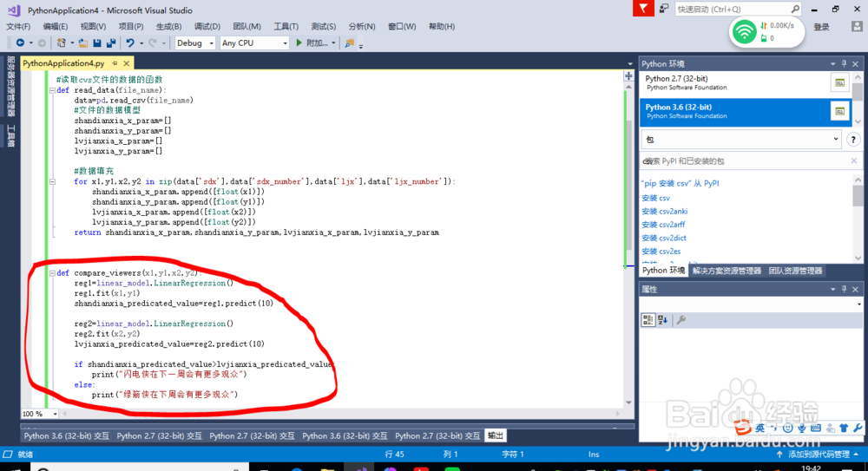Pin the 属性 panel

pos(845,289)
